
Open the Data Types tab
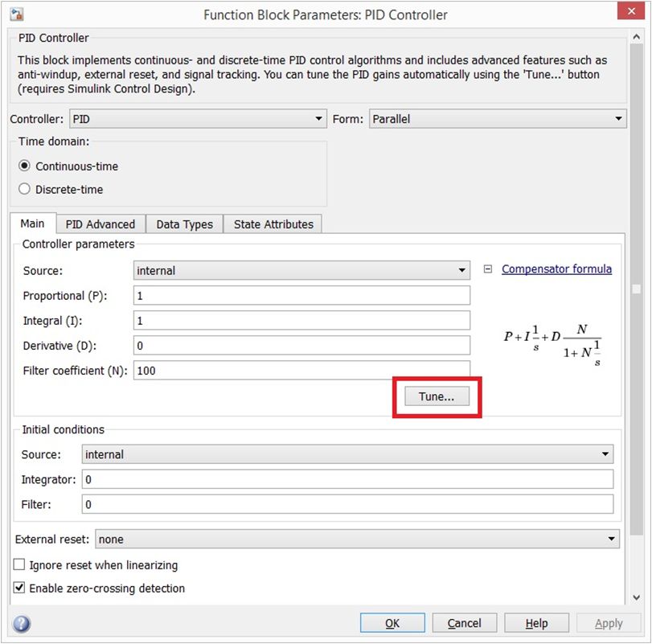185,224
